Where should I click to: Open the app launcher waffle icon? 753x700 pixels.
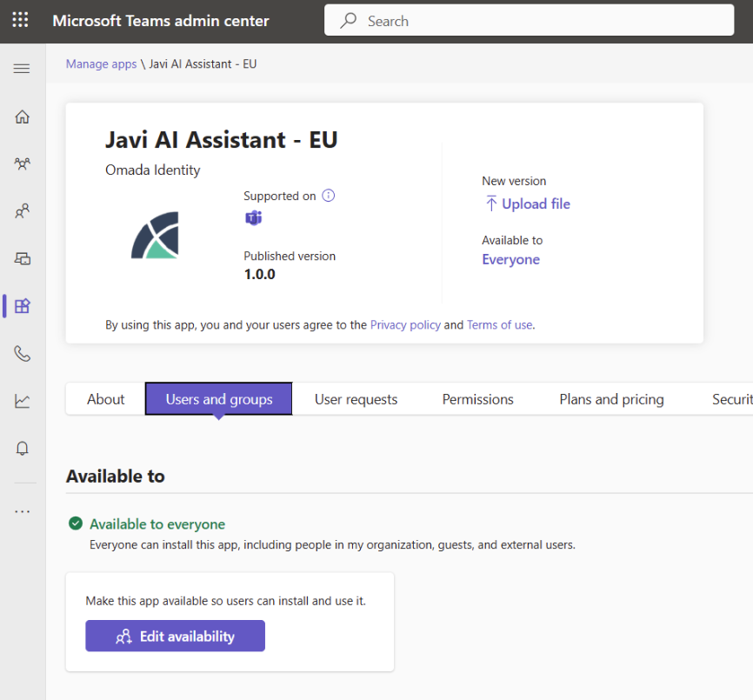pos(20,20)
